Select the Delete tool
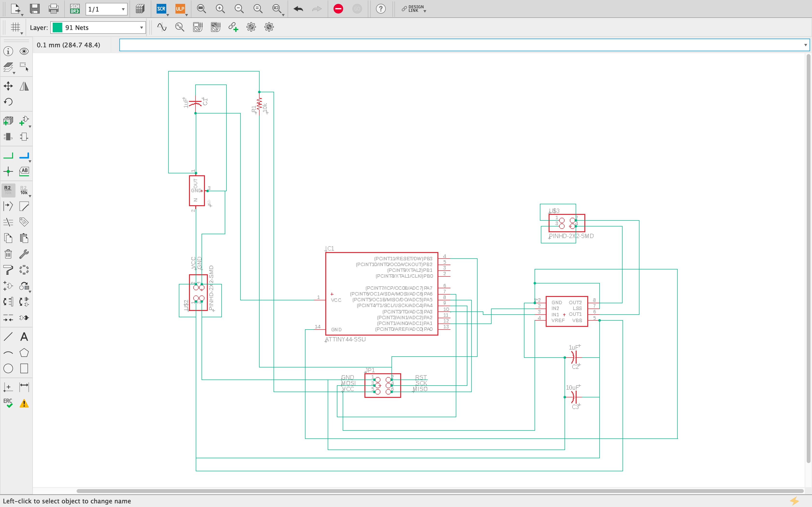Viewport: 812px width, 507px height. point(8,254)
